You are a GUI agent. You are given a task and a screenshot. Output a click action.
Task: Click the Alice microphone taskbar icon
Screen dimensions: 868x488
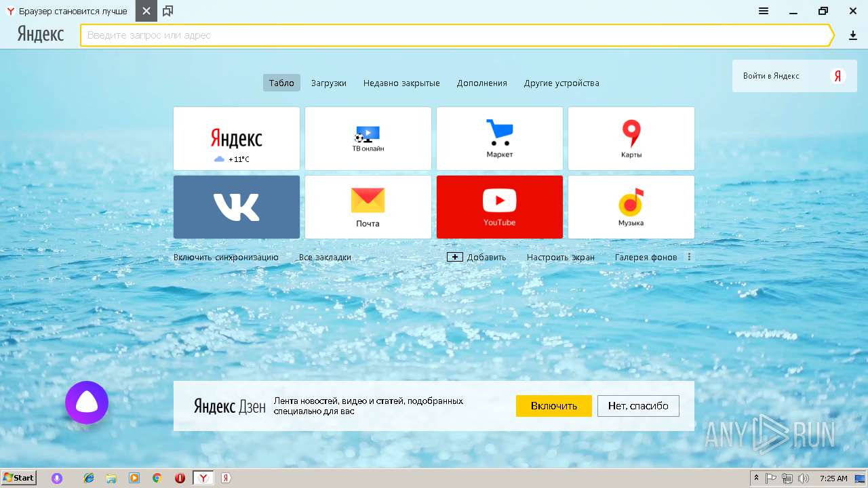57,478
